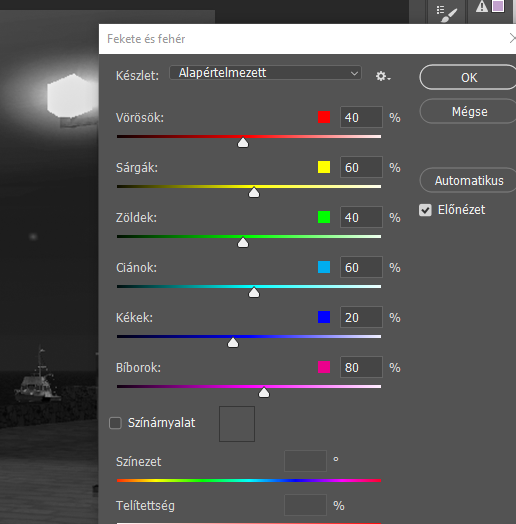Cancel with the Mégse button
The width and height of the screenshot is (516, 524).
click(469, 111)
